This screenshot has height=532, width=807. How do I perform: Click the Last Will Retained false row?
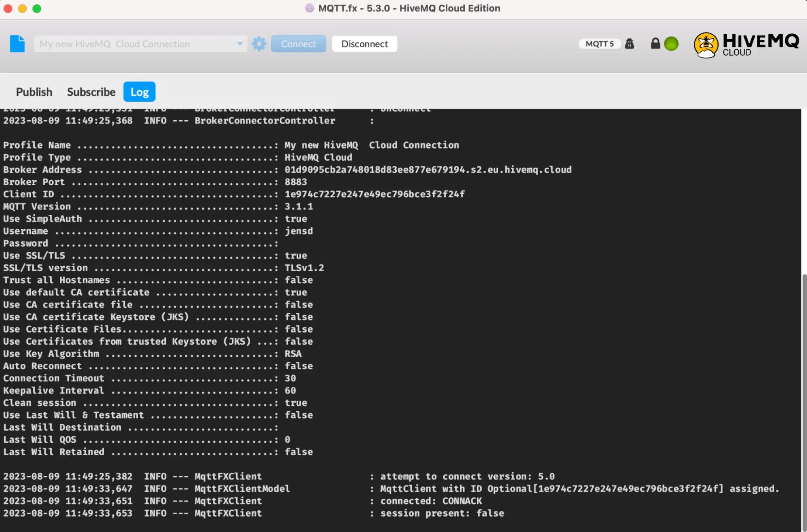coord(158,452)
